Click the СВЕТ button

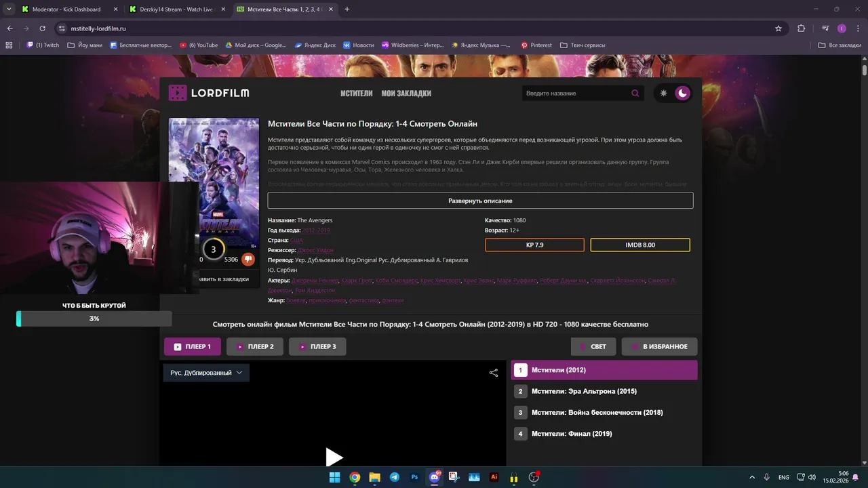click(x=593, y=347)
